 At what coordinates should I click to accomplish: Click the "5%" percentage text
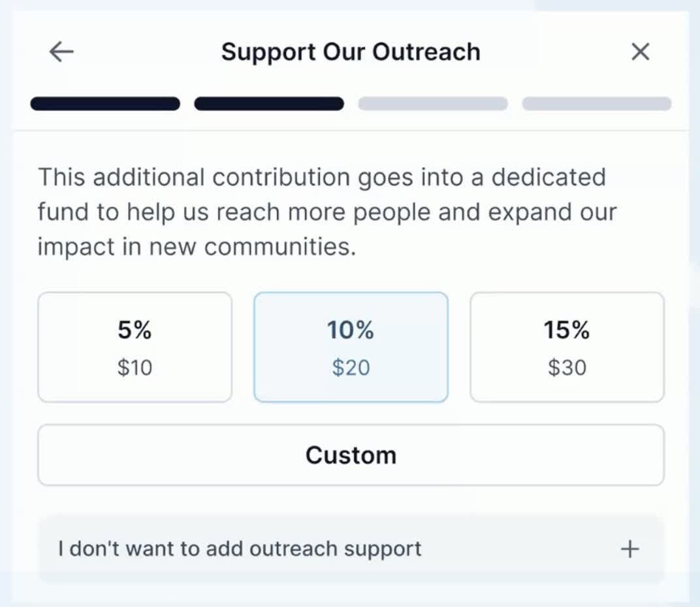pos(135,330)
